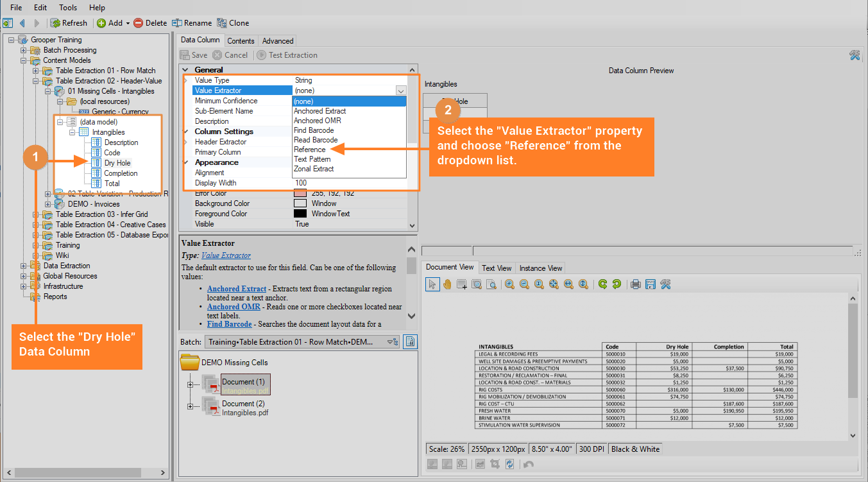Click Clone in the top toolbar
The image size is (868, 482).
click(233, 23)
